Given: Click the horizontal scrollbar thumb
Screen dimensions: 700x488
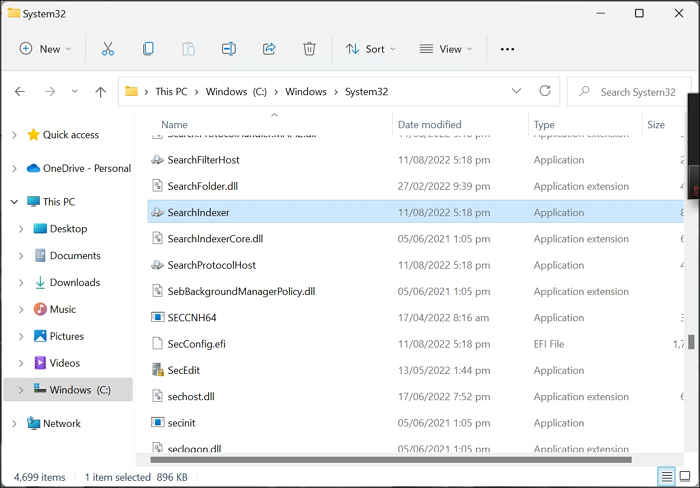Looking at the screenshot, I should coord(391,459).
